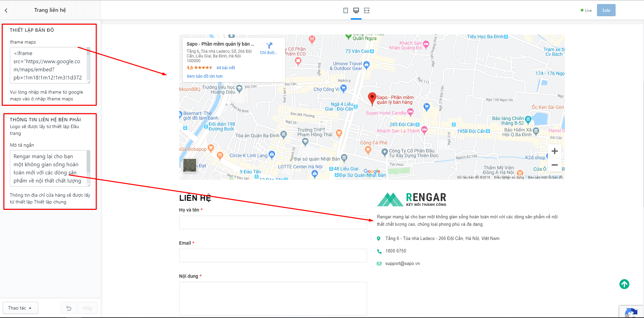644x318 pixels.
Task: Click the phone icon beside 1800 6750
Action: tap(379, 251)
